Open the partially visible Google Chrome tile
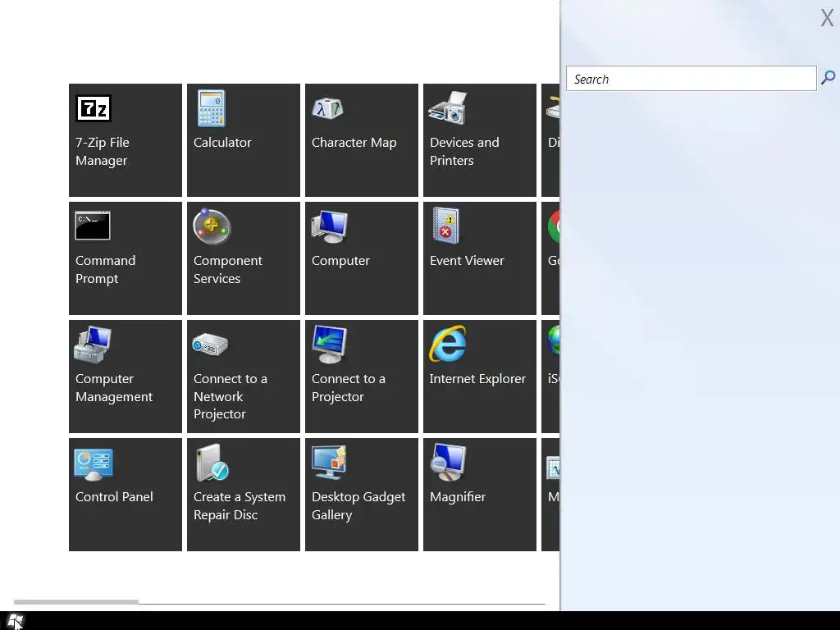The height and width of the screenshot is (630, 840). pyautogui.click(x=550, y=258)
